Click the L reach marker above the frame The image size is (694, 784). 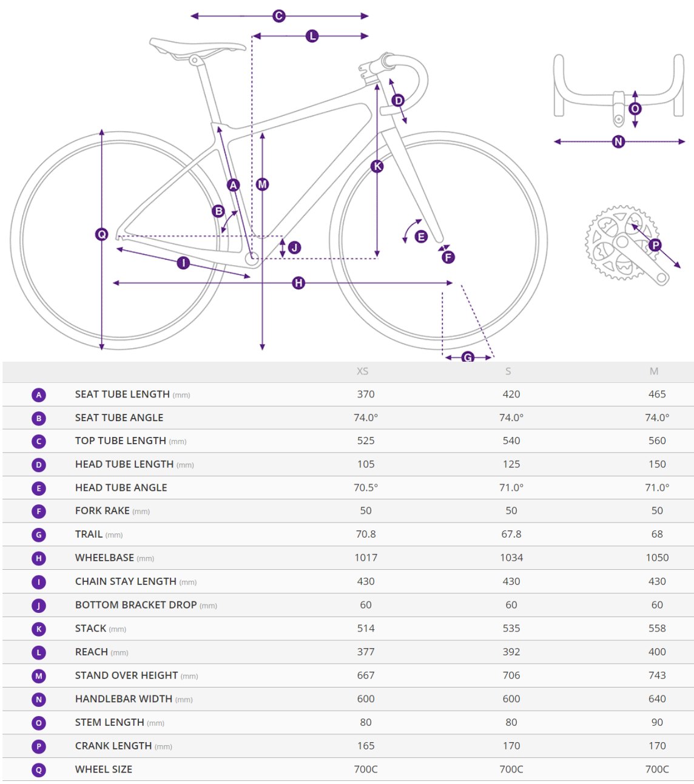[x=312, y=36]
